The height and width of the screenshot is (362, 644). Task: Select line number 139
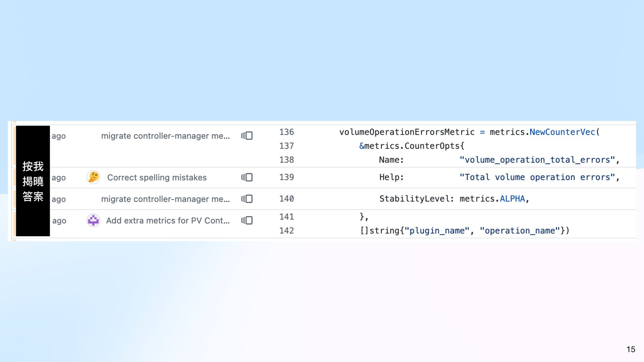click(286, 177)
